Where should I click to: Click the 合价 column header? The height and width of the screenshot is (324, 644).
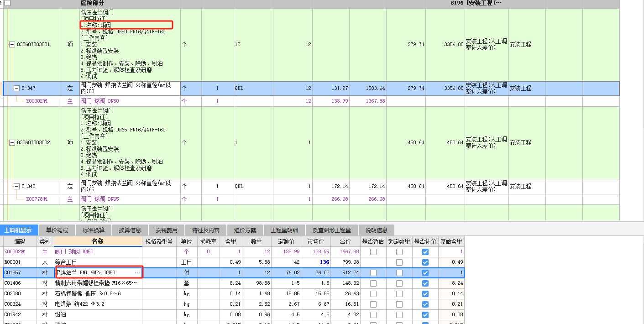[x=346, y=241]
